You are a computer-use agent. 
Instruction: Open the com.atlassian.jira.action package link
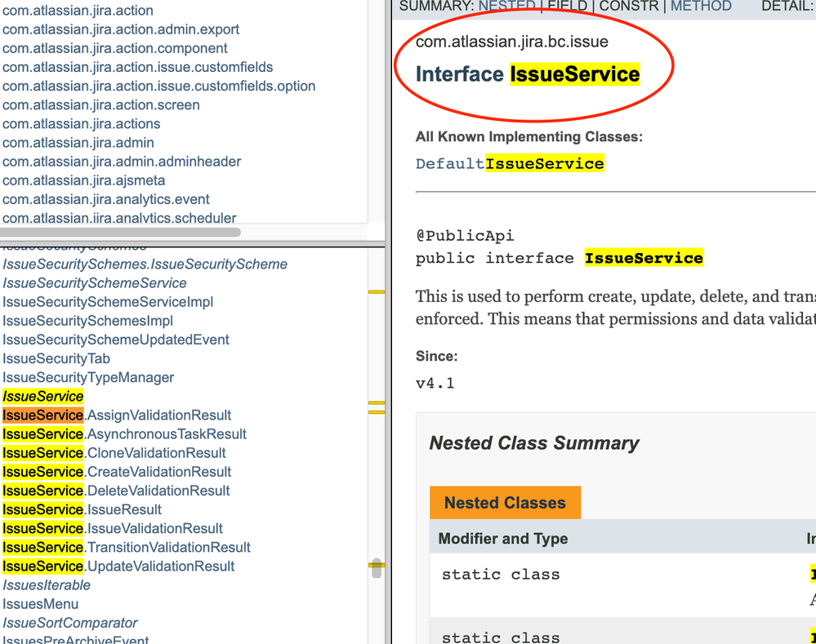[78, 11]
